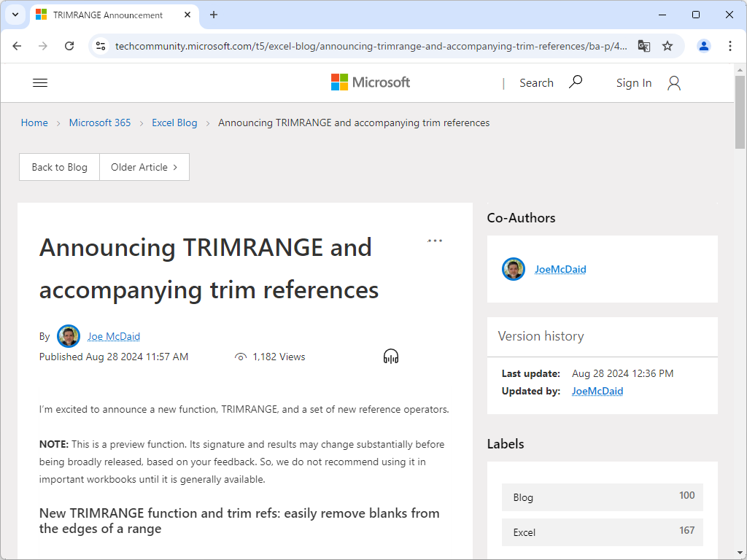
Task: Click the Microsoft logo
Action: point(371,82)
